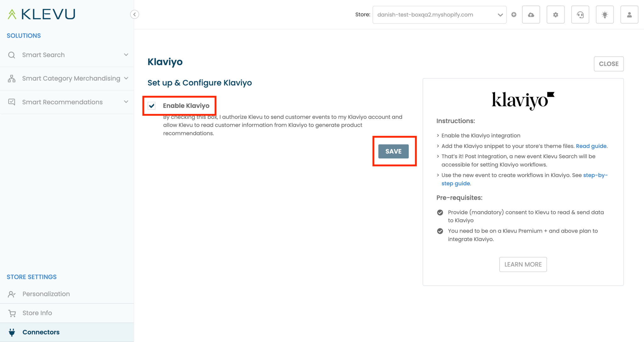Open settings via the gear icon

pyautogui.click(x=556, y=14)
